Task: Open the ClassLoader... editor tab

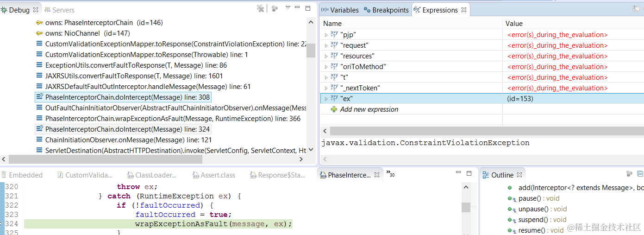Action: (x=152, y=175)
